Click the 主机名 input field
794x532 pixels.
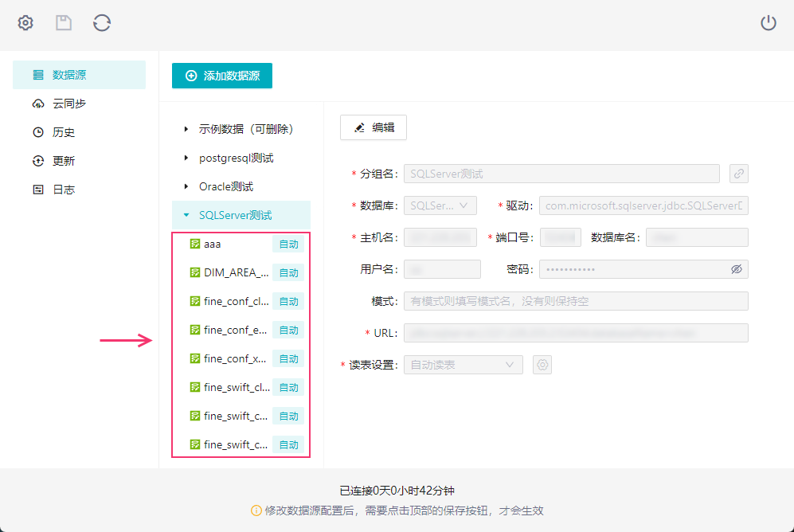[x=440, y=237]
